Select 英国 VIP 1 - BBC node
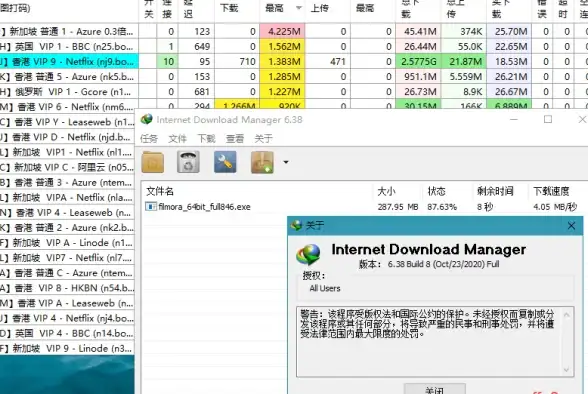Image resolution: width=588 pixels, height=394 pixels. (x=69, y=46)
